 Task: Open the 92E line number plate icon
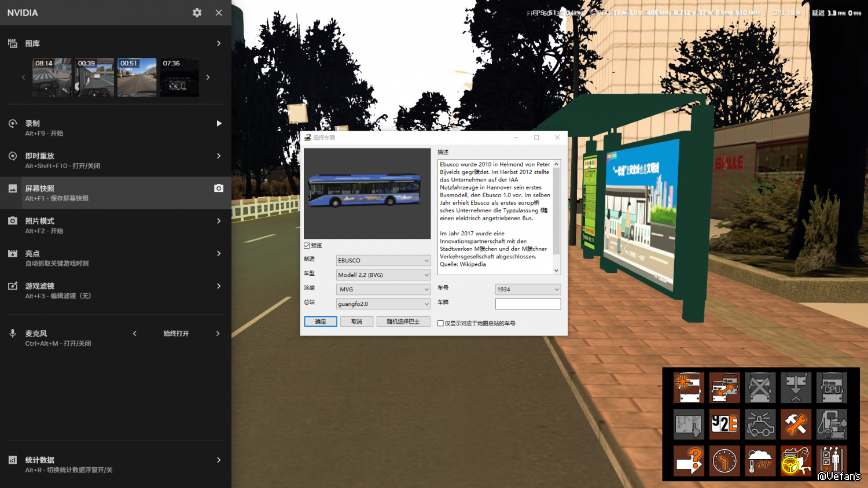(x=724, y=424)
